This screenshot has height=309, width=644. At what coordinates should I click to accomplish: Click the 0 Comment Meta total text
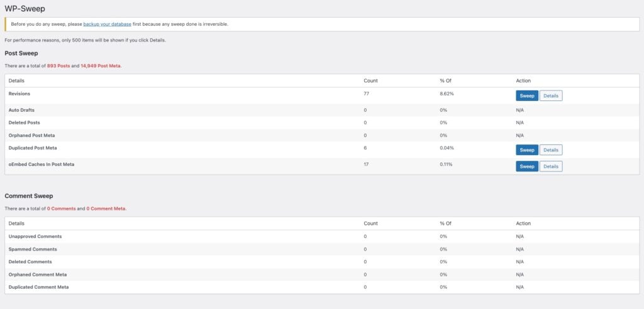pos(106,209)
